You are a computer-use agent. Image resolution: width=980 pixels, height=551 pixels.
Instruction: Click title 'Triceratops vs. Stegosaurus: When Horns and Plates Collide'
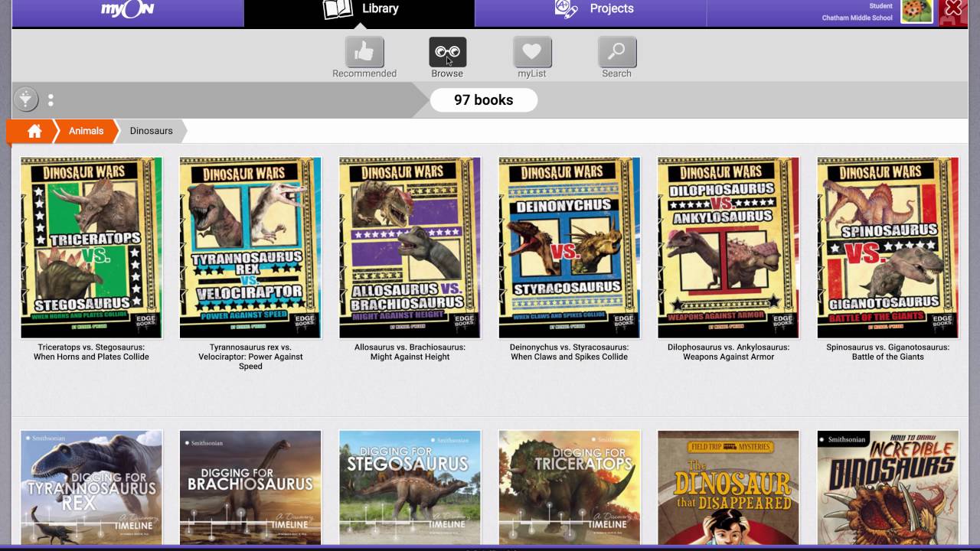click(x=92, y=352)
